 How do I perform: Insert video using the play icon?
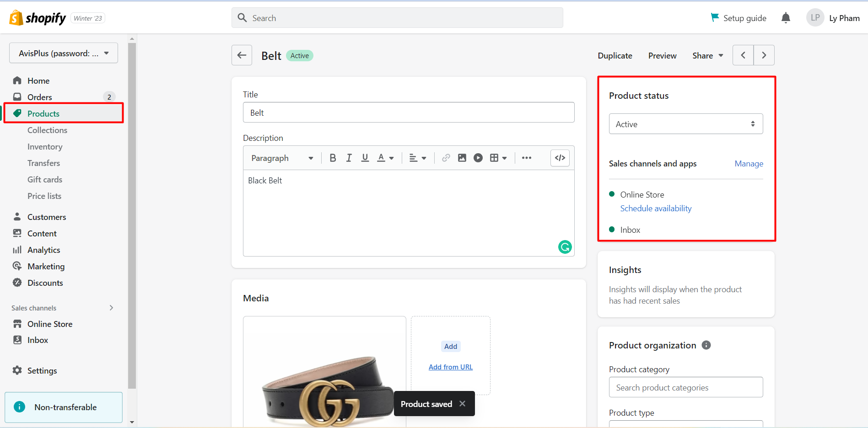478,158
